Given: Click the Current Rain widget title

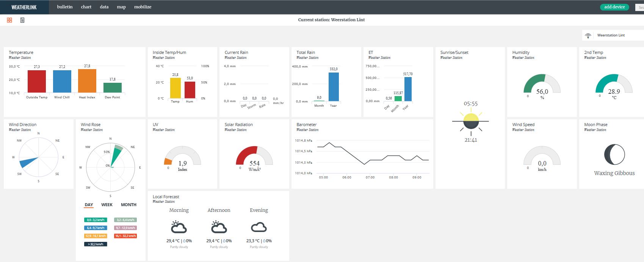Looking at the screenshot, I should click(237, 52).
